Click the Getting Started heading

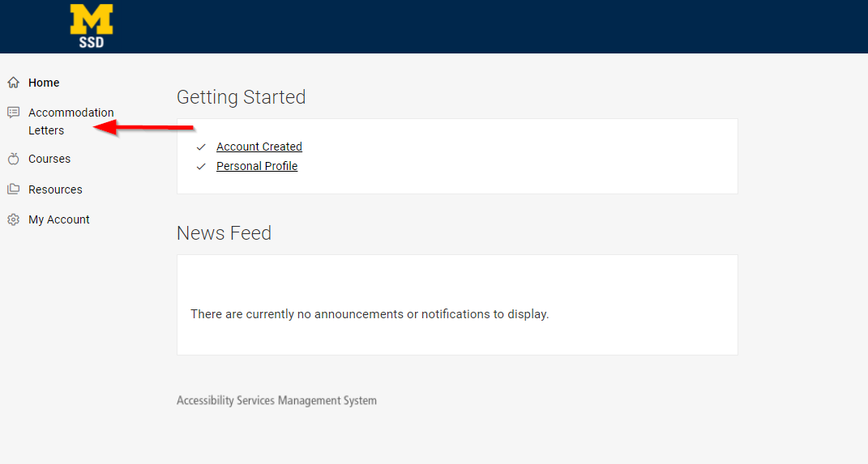coord(241,97)
